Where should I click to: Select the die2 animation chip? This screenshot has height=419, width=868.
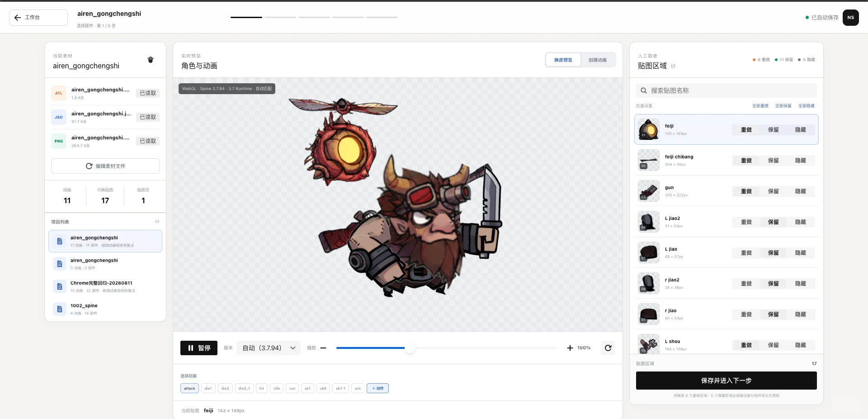[225, 388]
